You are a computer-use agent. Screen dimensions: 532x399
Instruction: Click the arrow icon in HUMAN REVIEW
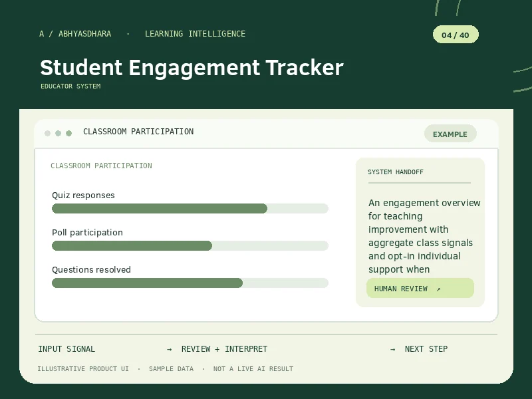pyautogui.click(x=438, y=289)
